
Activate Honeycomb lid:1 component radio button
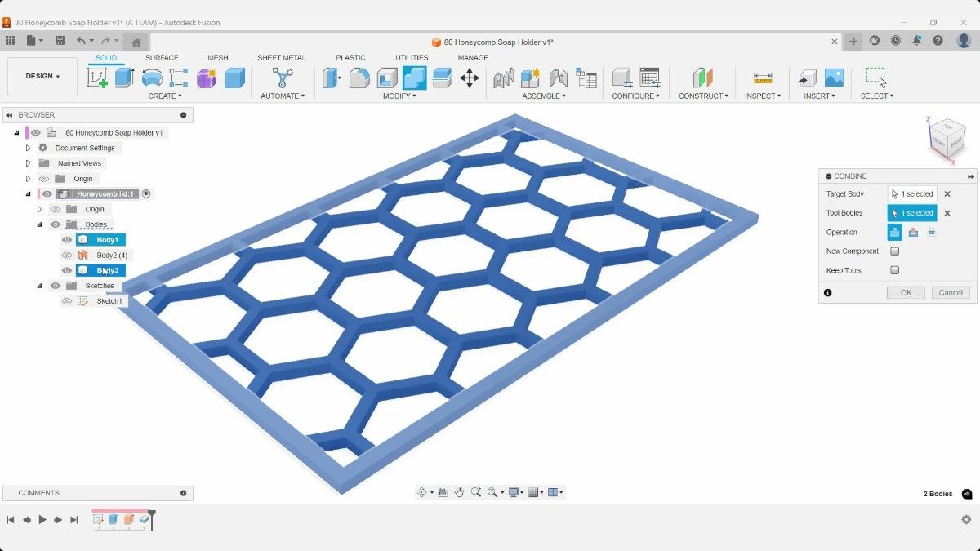click(x=146, y=193)
